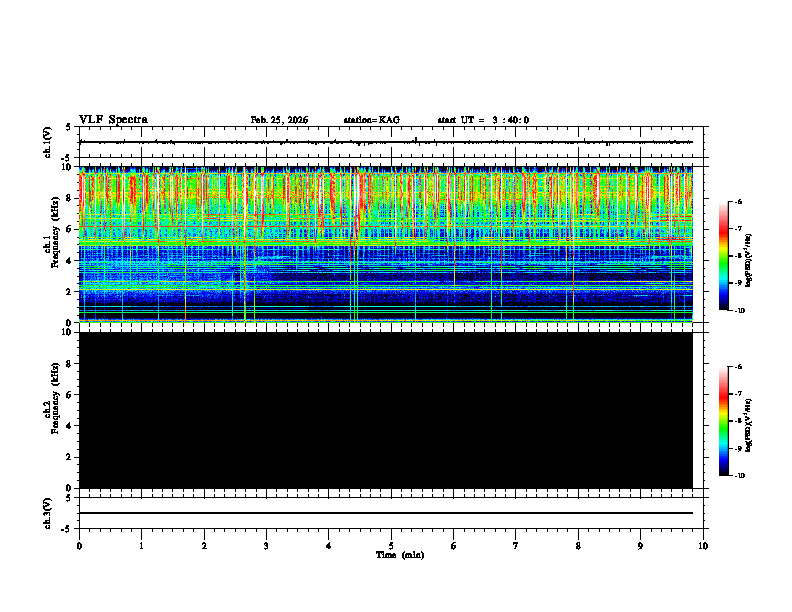This screenshot has height=612, width=792.
Task: Click time axis tick label "8"
Action: 578,546
